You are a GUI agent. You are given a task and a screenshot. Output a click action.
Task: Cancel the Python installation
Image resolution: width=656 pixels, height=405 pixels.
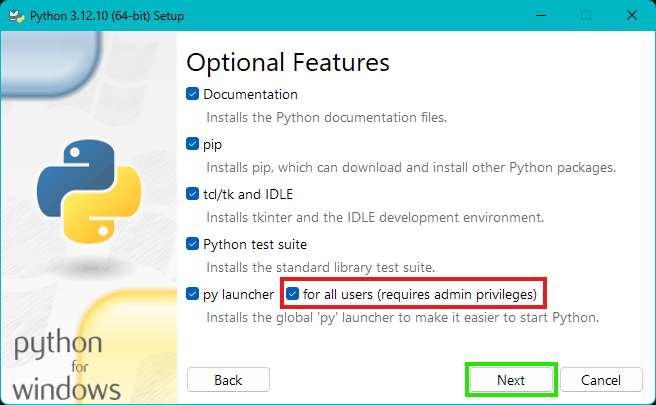(x=601, y=380)
